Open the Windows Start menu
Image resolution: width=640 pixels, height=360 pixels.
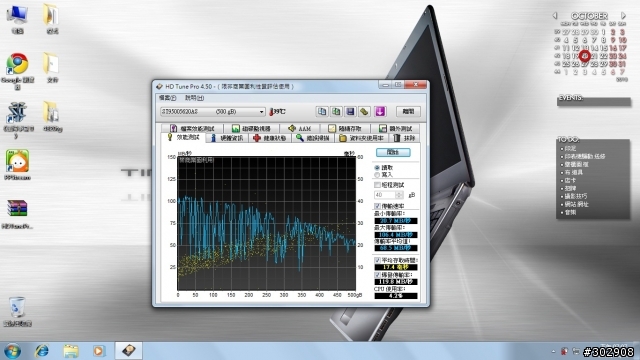12,351
